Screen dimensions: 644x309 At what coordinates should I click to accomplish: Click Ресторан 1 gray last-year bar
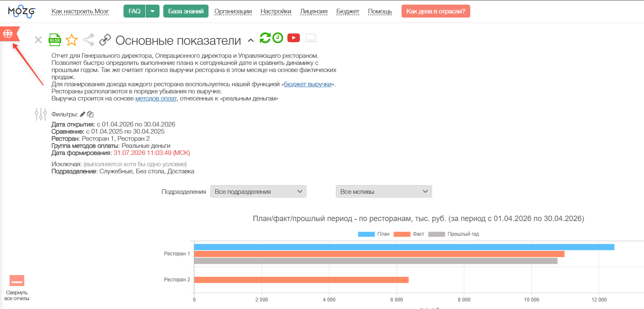376,261
